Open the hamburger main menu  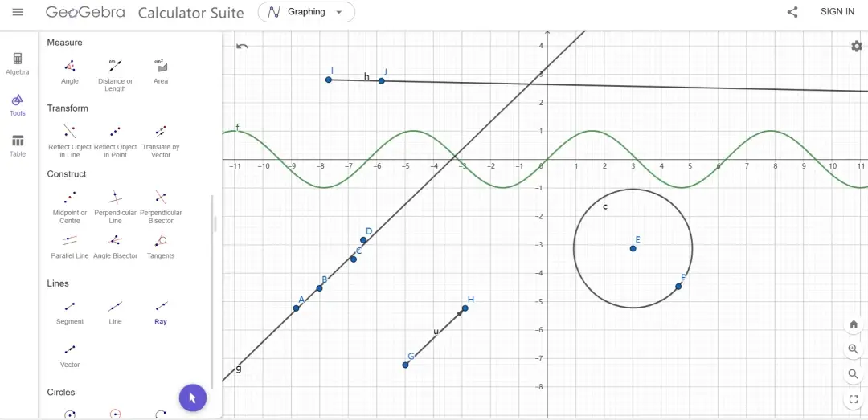point(18,12)
